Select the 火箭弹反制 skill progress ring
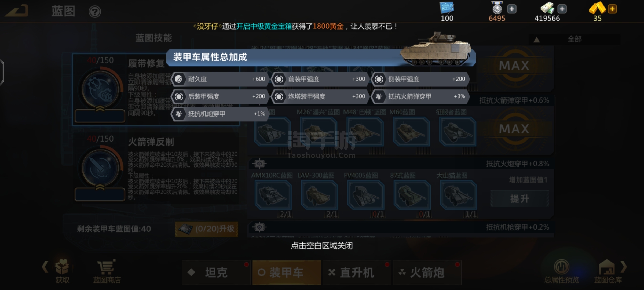The image size is (644, 290). (101, 168)
